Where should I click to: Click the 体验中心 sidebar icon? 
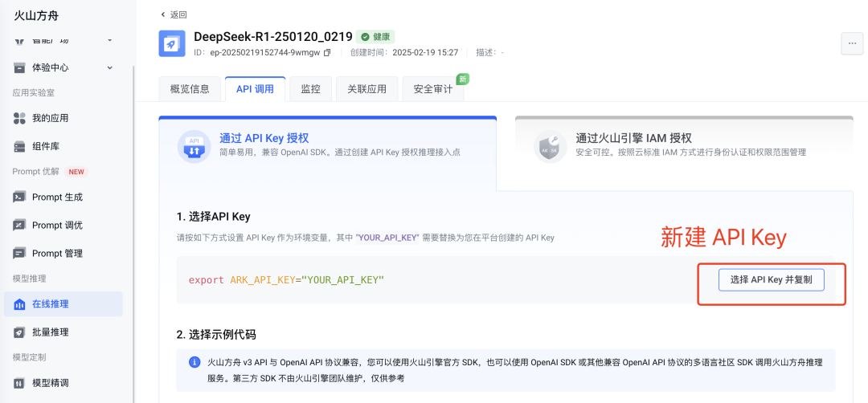(20, 67)
